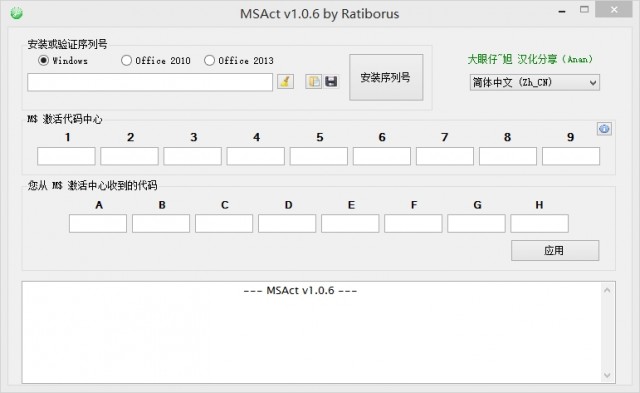Image resolution: width=640 pixels, height=393 pixels.
Task: Focus installation ID field 2
Action: tap(129, 156)
